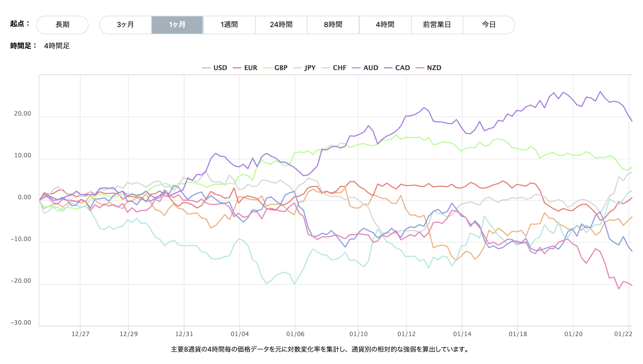643x364 pixels.
Task: Click the 01/18 date axis label
Action: tap(518, 334)
